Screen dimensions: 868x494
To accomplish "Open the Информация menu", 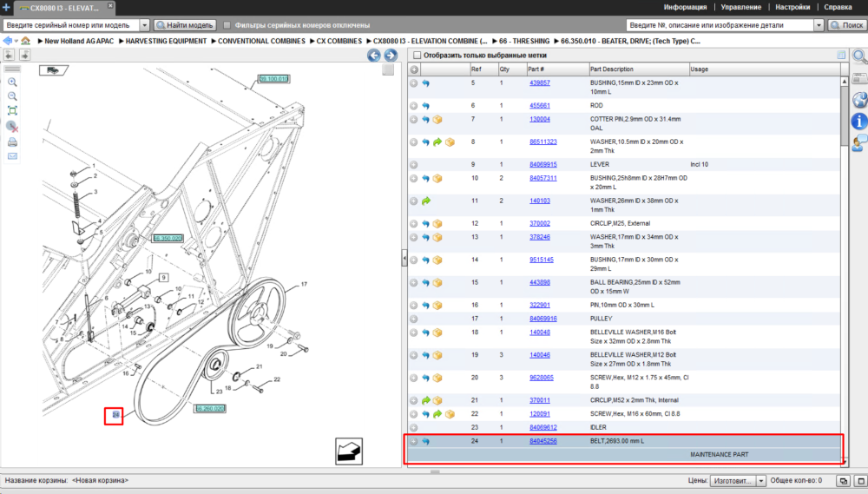I will pyautogui.click(x=686, y=7).
